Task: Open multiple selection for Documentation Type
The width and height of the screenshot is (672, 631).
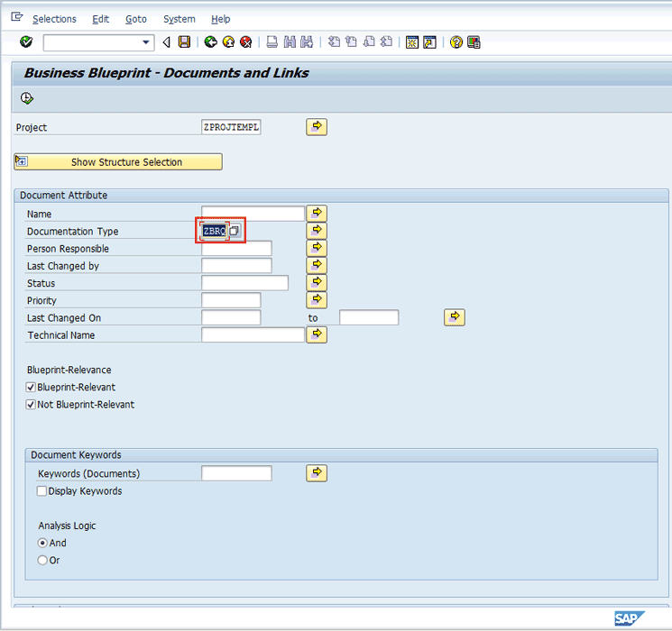Action: (x=317, y=231)
